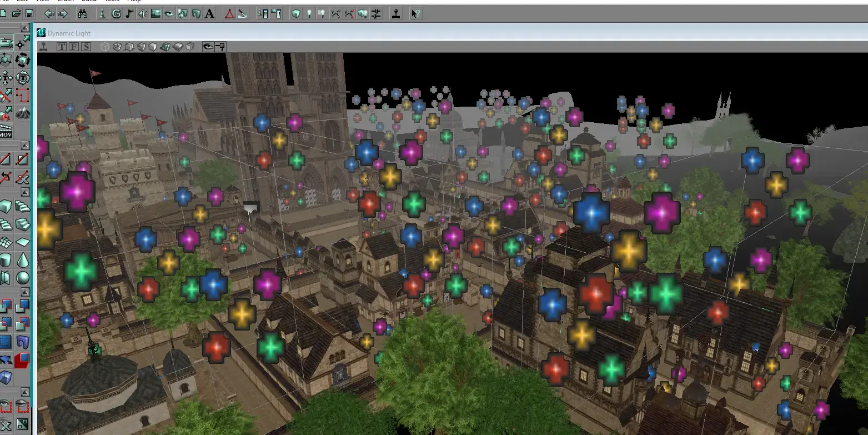Screen dimensions: 868x435
Task: Open the Sound browser (speaker icon)
Action: click(x=143, y=13)
